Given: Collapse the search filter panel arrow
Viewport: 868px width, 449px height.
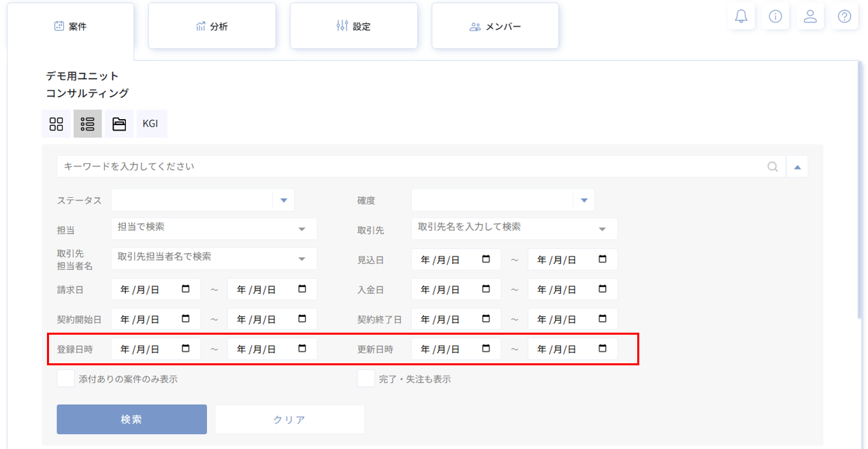Looking at the screenshot, I should (797, 167).
